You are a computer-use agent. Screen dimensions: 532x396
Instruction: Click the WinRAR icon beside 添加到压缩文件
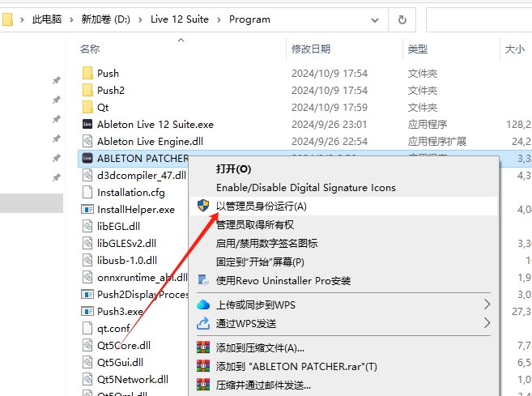click(203, 347)
